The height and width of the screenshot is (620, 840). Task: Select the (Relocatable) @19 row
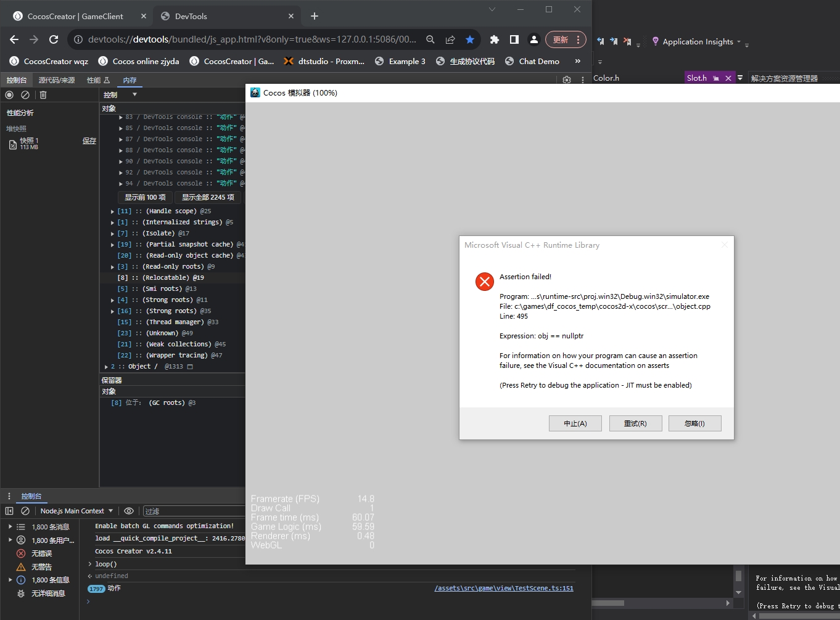173,278
